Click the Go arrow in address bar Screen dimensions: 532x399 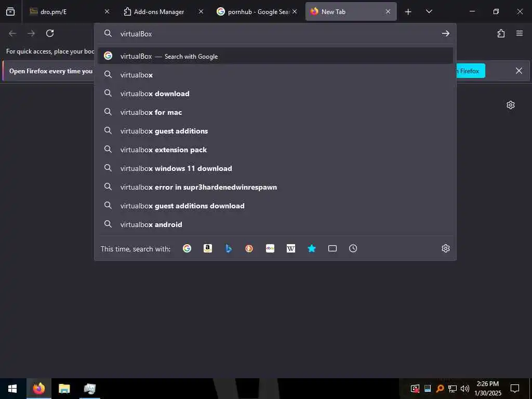coord(445,33)
